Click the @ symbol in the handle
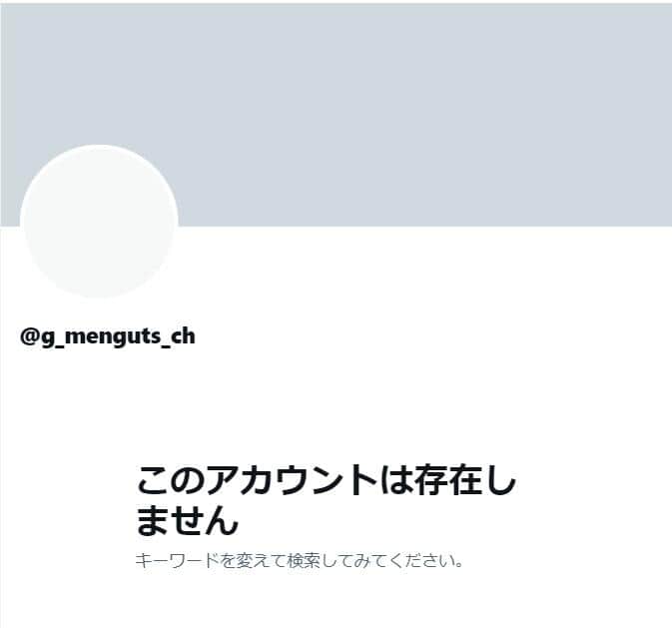The width and height of the screenshot is (672, 628). click(x=30, y=336)
